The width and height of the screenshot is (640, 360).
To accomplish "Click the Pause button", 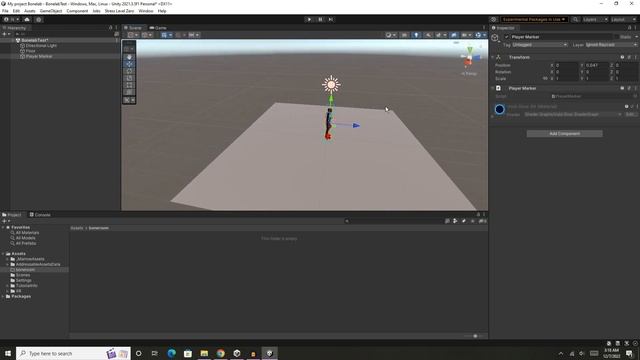I will coord(320,19).
